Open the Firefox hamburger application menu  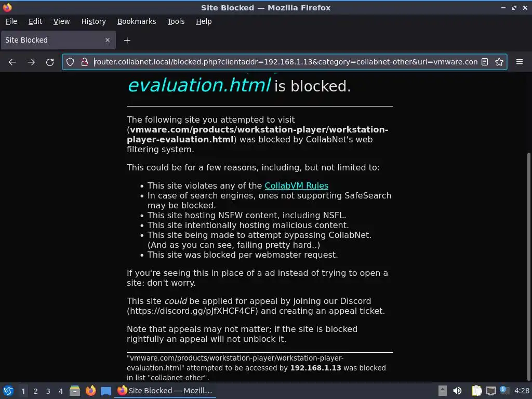(x=520, y=62)
